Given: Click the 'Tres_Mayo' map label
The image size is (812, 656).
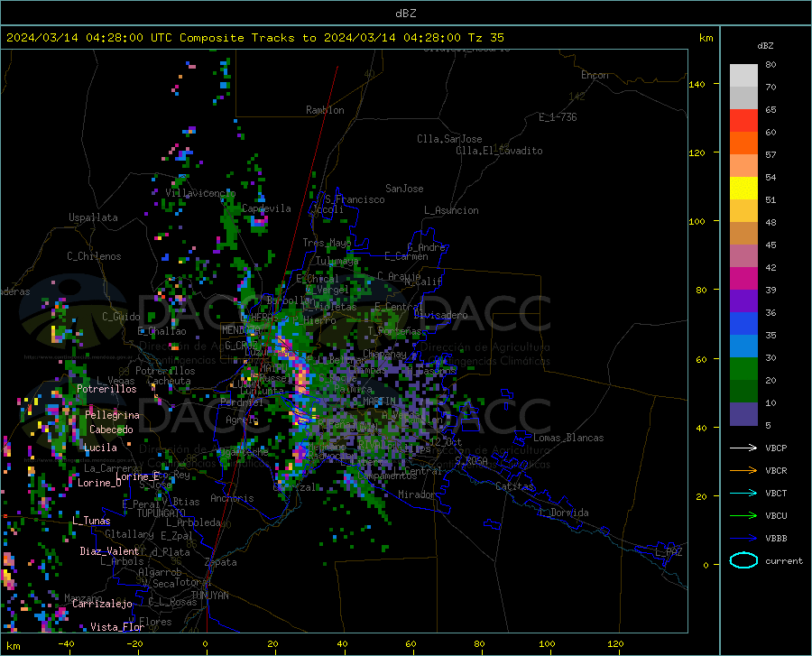Looking at the screenshot, I should tap(327, 243).
